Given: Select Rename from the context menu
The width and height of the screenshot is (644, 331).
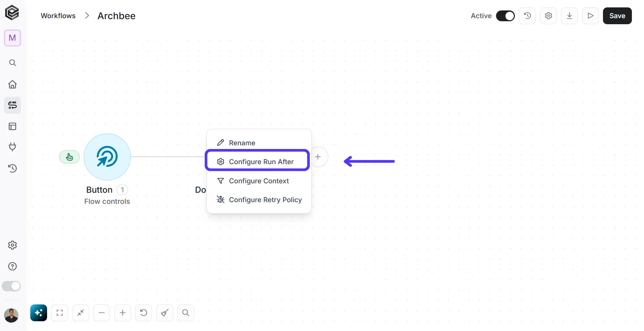Looking at the screenshot, I should pyautogui.click(x=259, y=143).
